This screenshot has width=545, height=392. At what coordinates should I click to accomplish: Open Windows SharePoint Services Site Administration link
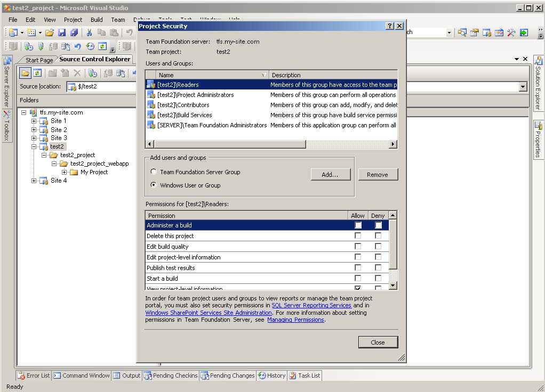click(x=209, y=313)
